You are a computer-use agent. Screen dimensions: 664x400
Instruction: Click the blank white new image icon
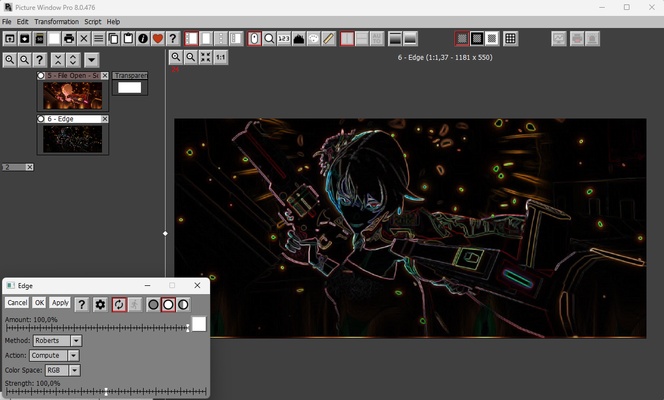click(x=54, y=39)
